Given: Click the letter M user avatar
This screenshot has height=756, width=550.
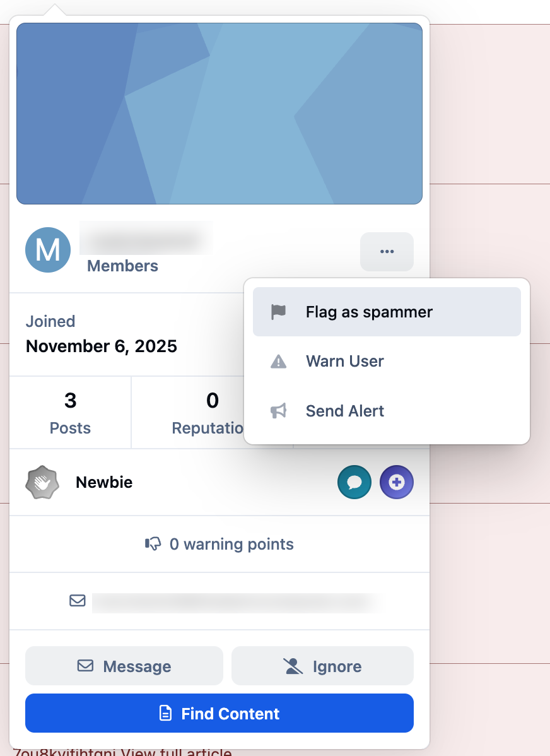Looking at the screenshot, I should click(x=48, y=250).
